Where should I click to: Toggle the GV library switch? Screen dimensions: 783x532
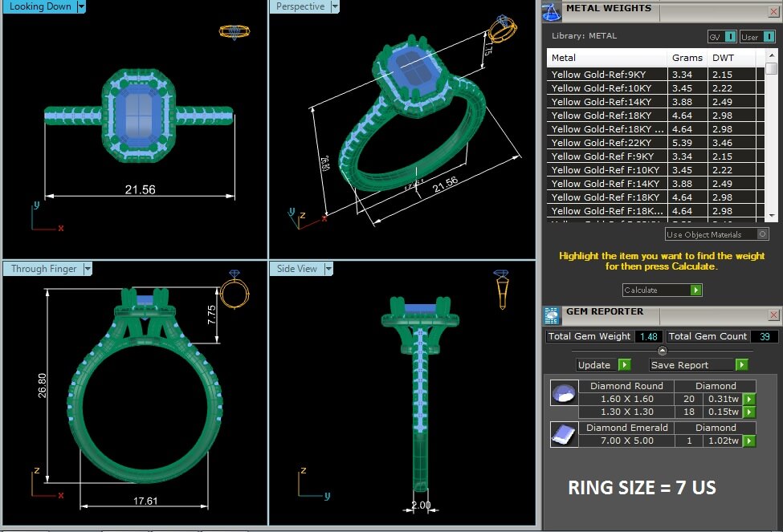[730, 37]
